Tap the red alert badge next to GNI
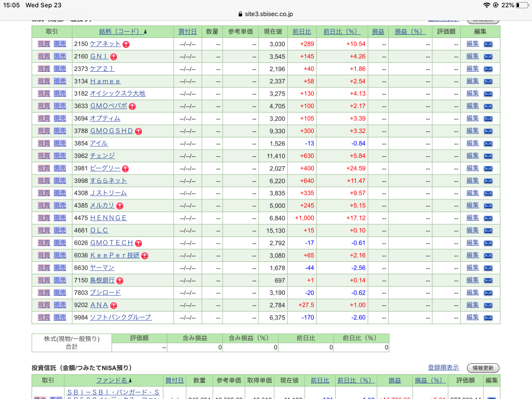This screenshot has width=532, height=399. [x=114, y=57]
